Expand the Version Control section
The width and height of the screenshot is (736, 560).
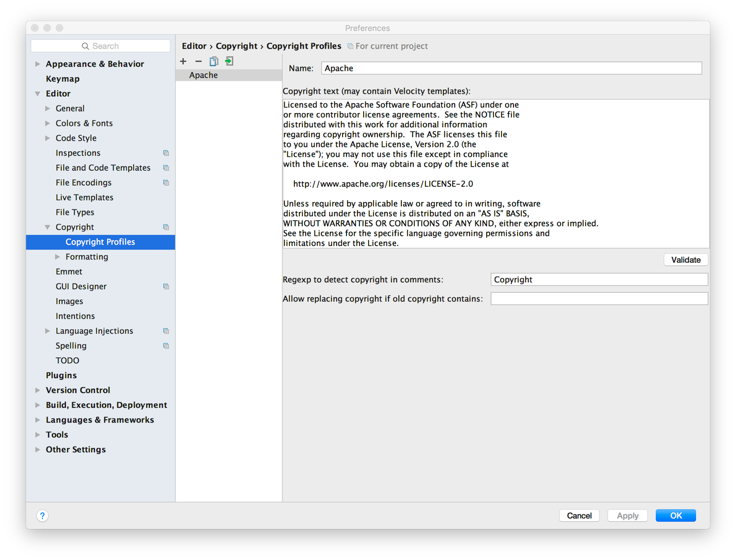(38, 390)
